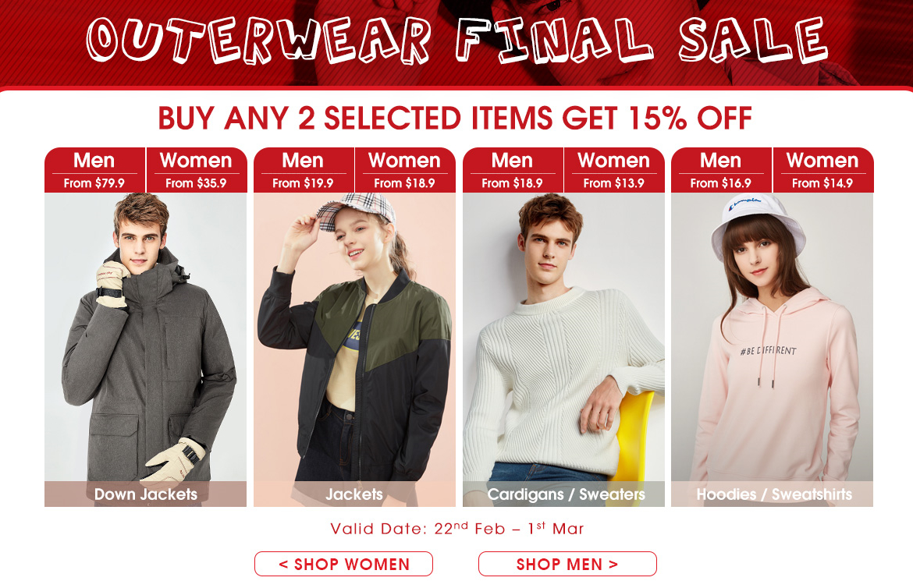Click the Buy Any 2 Selected Items headline

(456, 118)
